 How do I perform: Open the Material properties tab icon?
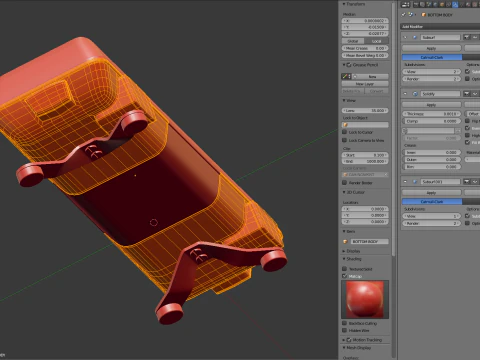[x=468, y=5]
